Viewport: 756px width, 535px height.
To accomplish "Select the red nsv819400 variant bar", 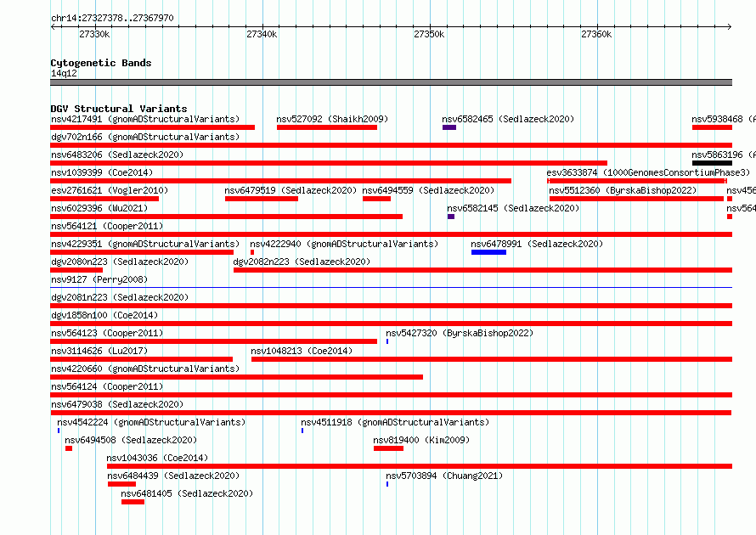I will (x=388, y=448).
